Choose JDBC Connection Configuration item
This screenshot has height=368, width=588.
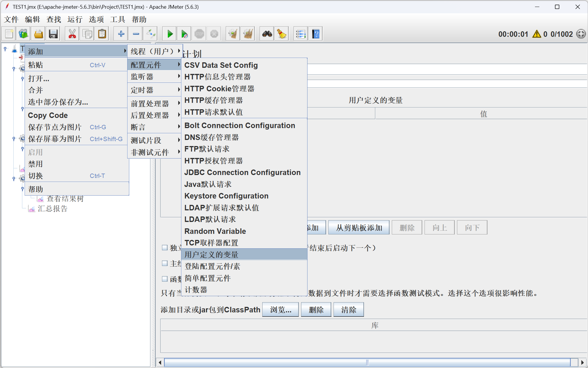coord(244,172)
